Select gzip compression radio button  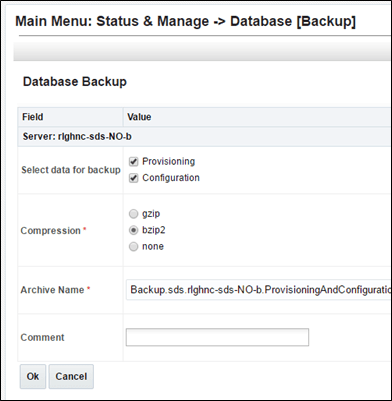tap(133, 214)
